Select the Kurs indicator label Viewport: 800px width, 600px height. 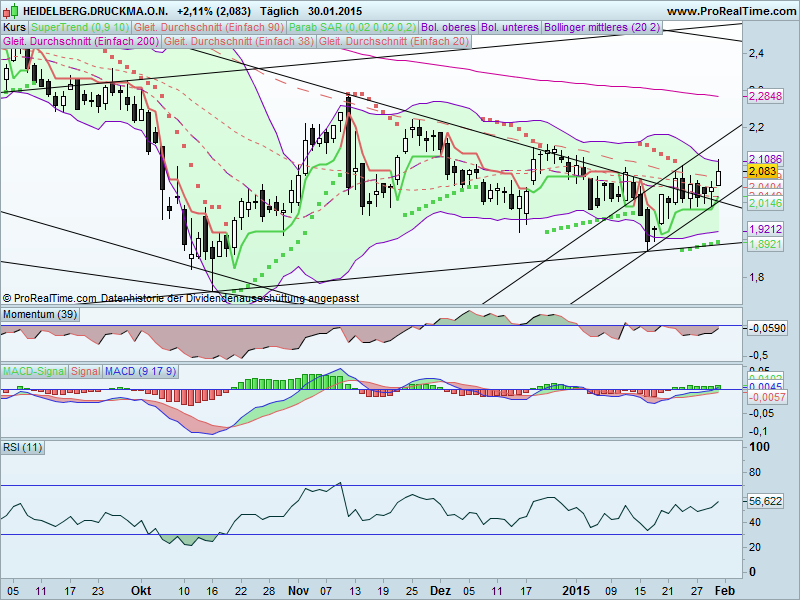coord(14,28)
